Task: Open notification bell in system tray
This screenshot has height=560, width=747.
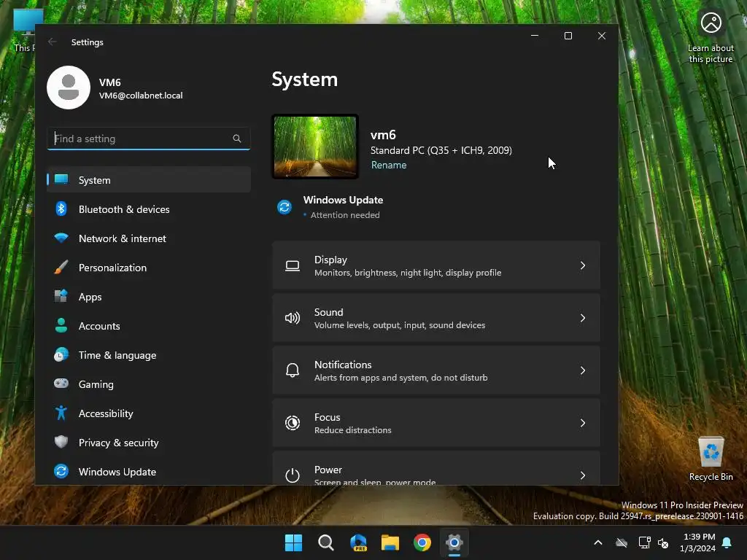Action: click(x=727, y=542)
